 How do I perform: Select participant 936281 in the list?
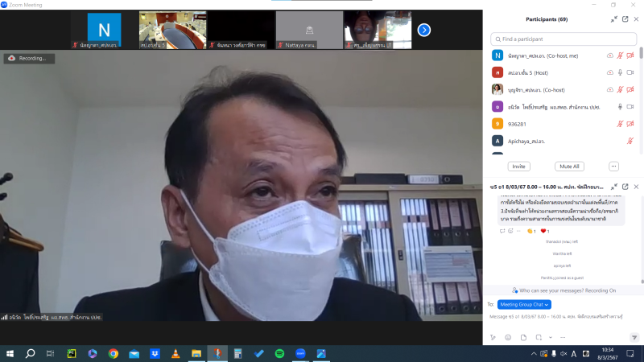click(563, 124)
